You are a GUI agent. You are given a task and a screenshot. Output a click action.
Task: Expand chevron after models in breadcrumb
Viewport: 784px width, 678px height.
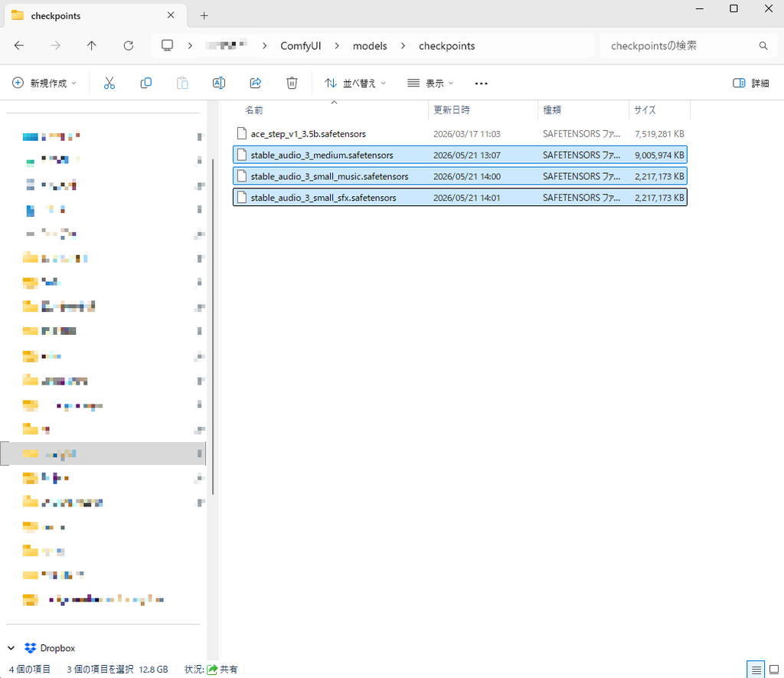[x=403, y=46]
